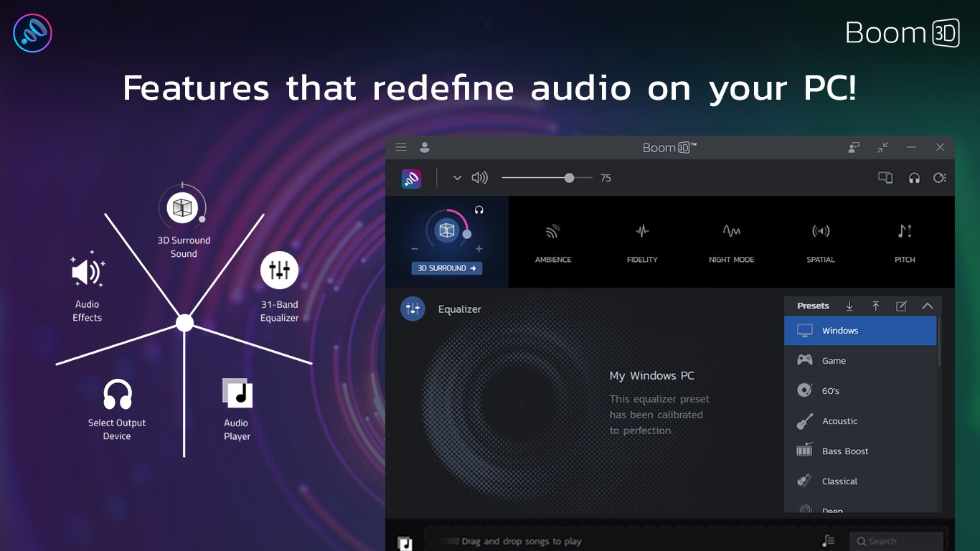Select the Spatial sound effect
The width and height of the screenshot is (980, 551).
[820, 242]
